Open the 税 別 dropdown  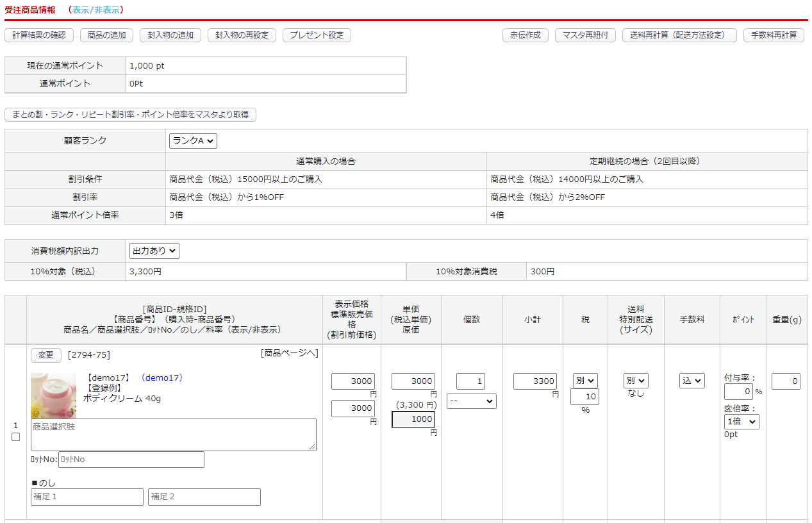tap(585, 381)
